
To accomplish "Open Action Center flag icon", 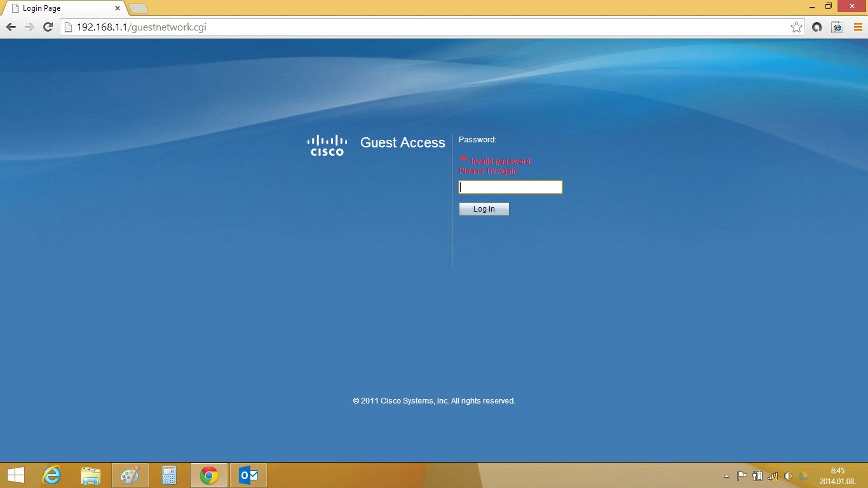I will click(x=742, y=476).
